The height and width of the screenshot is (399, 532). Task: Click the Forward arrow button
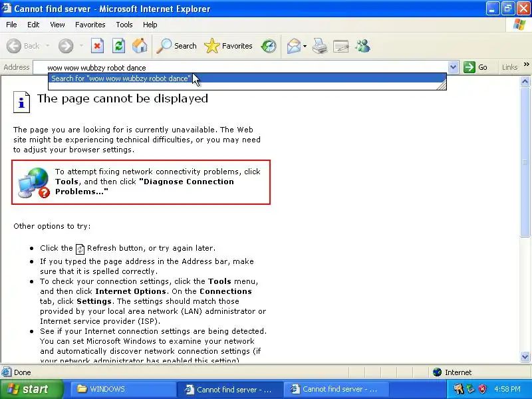click(x=66, y=46)
